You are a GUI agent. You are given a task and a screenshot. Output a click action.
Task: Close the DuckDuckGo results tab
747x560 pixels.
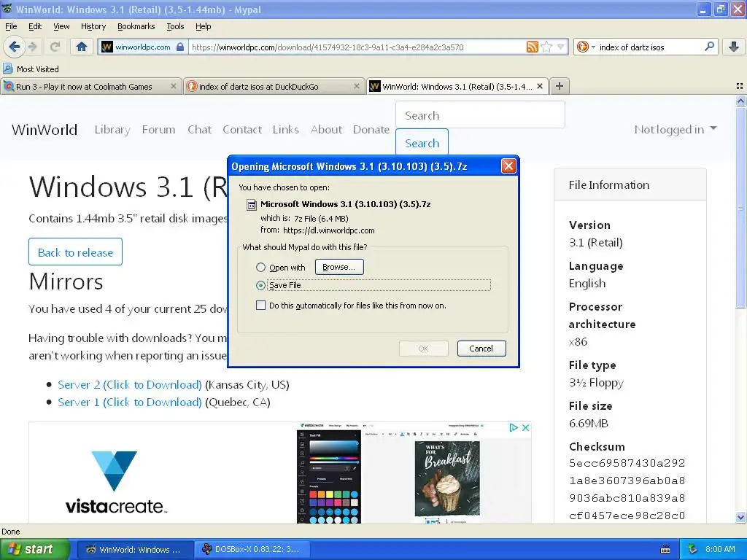pos(356,86)
